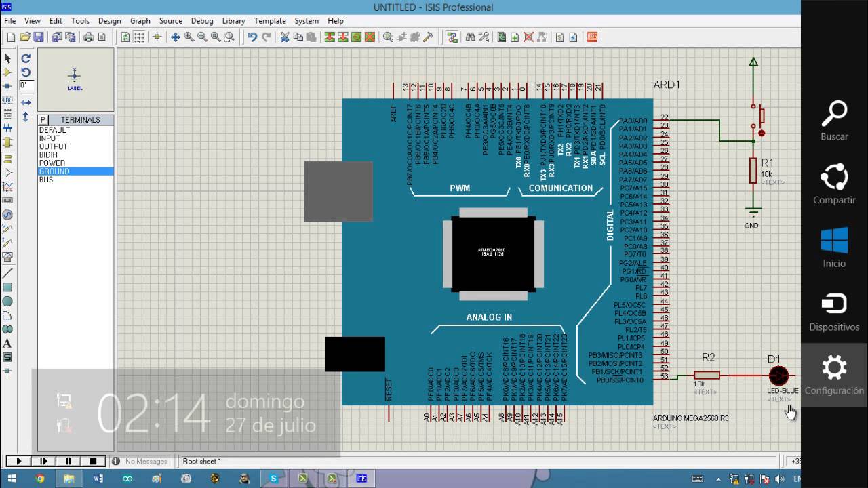868x488 pixels.
Task: Pan the schematic view
Action: (175, 37)
